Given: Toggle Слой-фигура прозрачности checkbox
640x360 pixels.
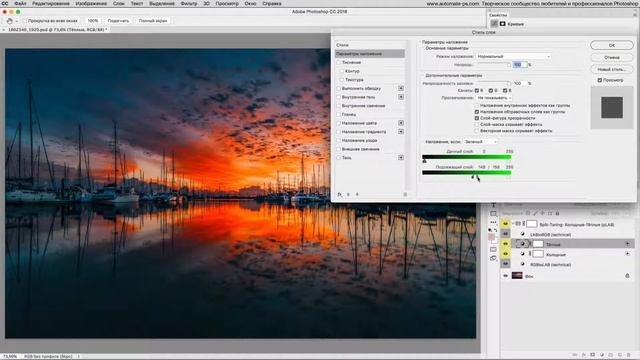Looking at the screenshot, I should point(477,118).
